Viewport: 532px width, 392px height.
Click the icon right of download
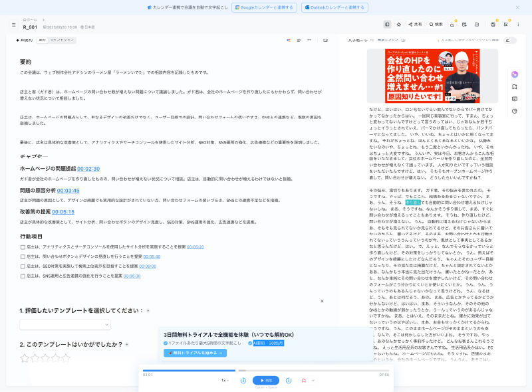464,25
